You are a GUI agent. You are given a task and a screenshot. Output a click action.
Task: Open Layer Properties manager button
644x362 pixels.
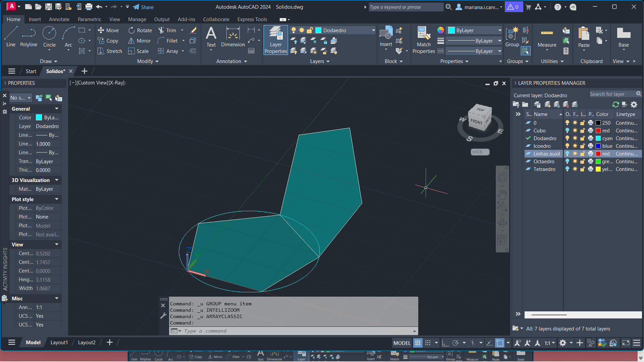click(276, 40)
